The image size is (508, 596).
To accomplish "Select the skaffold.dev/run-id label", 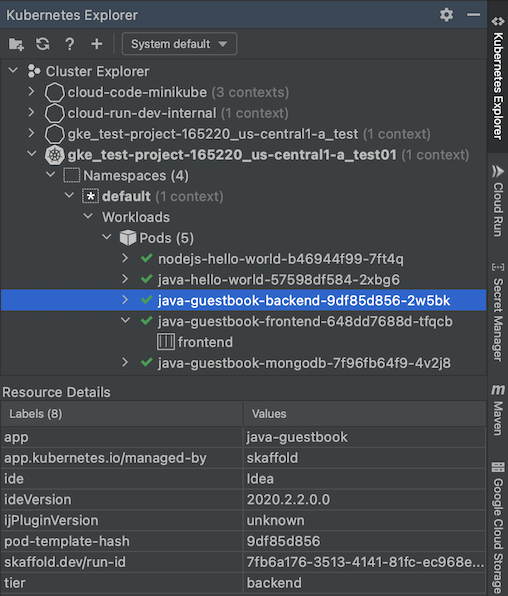I will pyautogui.click(x=122, y=562).
